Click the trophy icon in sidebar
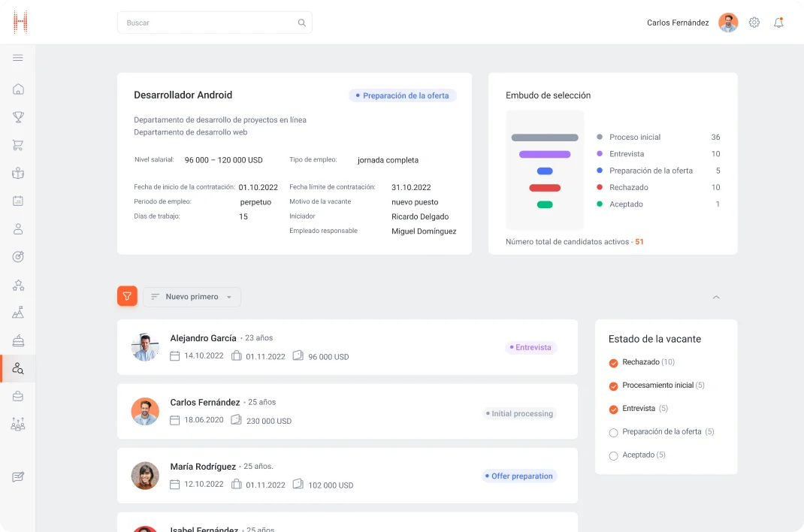Image resolution: width=804 pixels, height=532 pixels. click(18, 117)
